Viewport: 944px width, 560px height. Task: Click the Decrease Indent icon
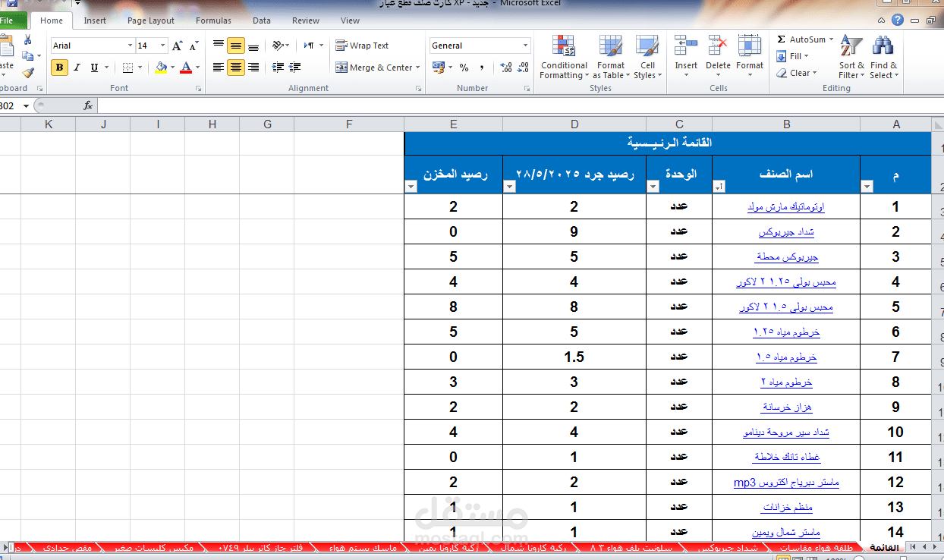click(x=278, y=68)
